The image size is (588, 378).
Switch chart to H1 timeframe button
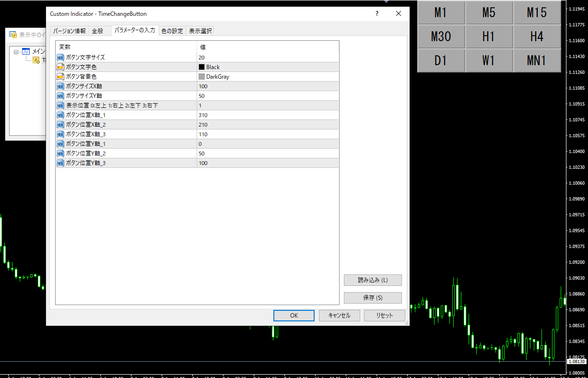click(489, 36)
